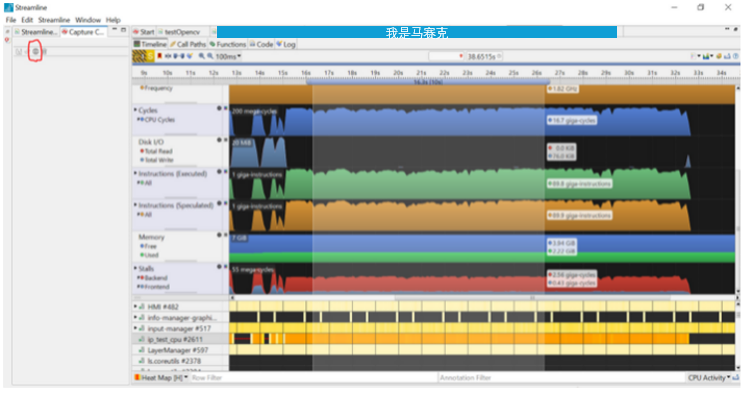Screen dimensions: 751x394
Task: Click the 38.6515s time field
Action: click(484, 56)
